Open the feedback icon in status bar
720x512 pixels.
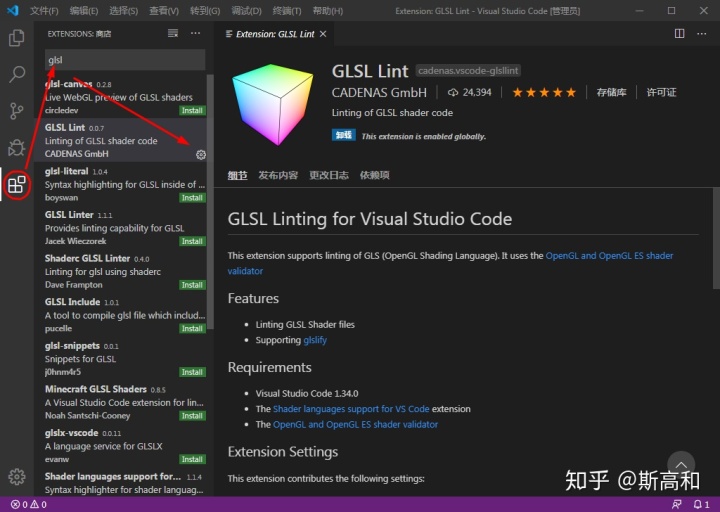click(677, 504)
